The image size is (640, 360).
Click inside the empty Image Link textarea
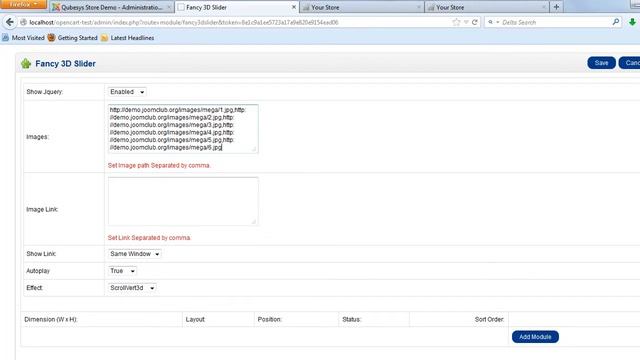[x=183, y=201]
